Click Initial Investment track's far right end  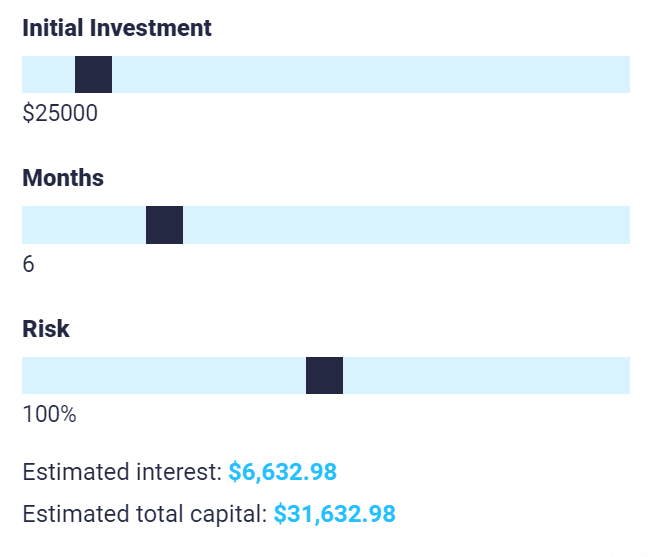(x=627, y=75)
